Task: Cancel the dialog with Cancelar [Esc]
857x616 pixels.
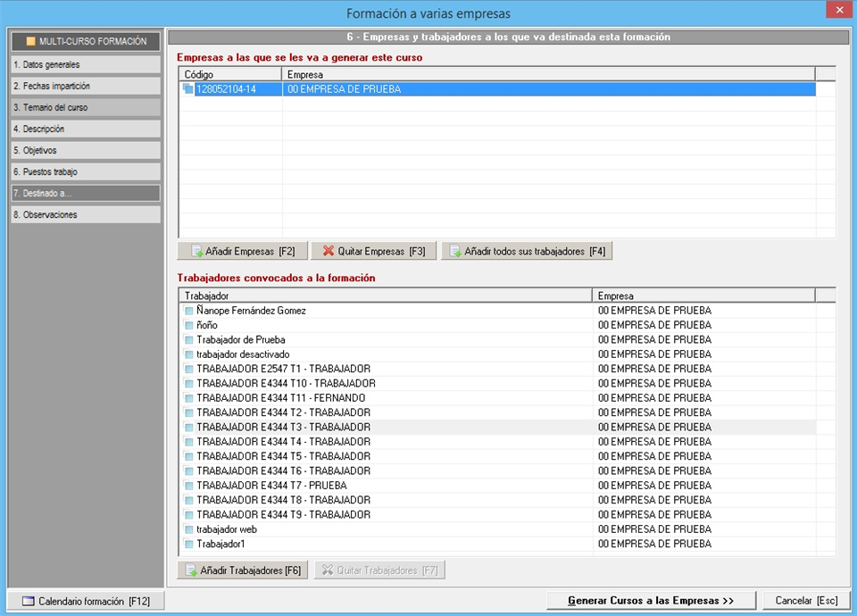Action: 806,601
